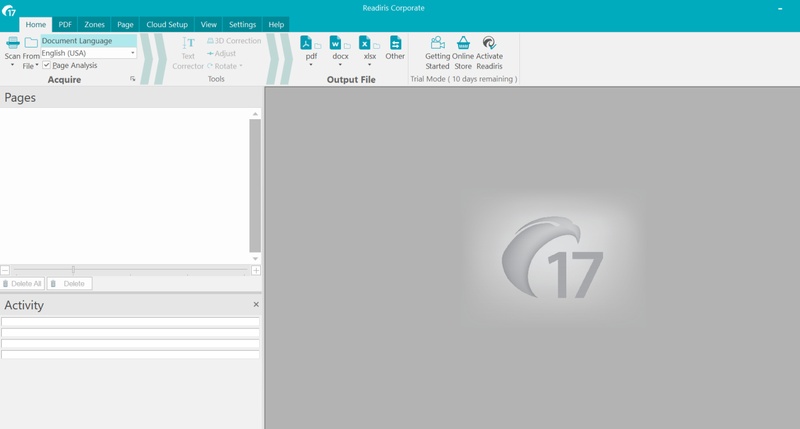
Task: Switch to the Zones tab
Action: (x=94, y=24)
